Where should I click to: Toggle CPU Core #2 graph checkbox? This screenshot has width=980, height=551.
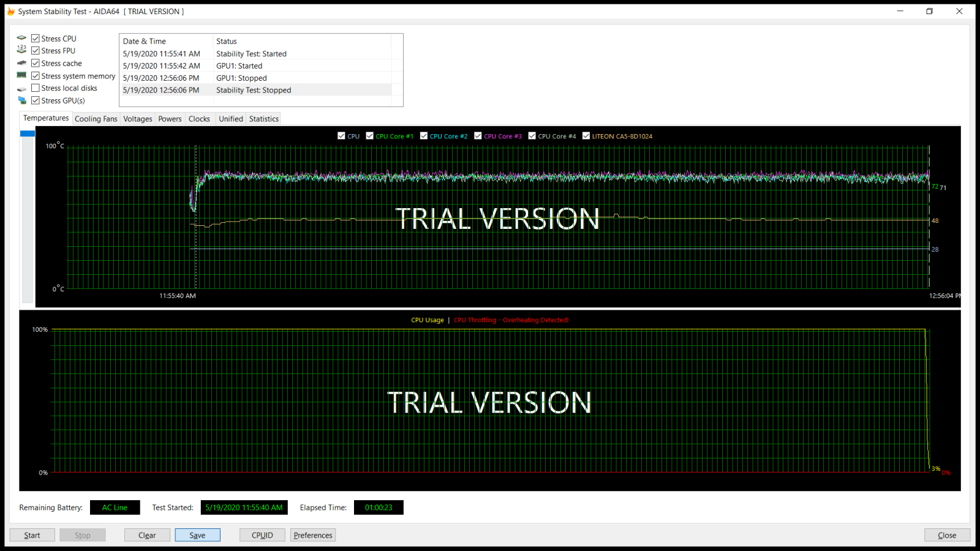point(423,136)
